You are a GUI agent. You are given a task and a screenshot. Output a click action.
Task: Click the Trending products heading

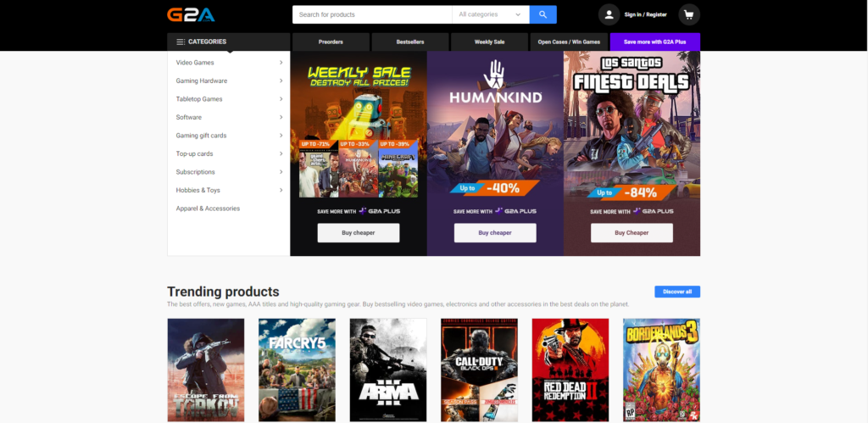click(223, 292)
